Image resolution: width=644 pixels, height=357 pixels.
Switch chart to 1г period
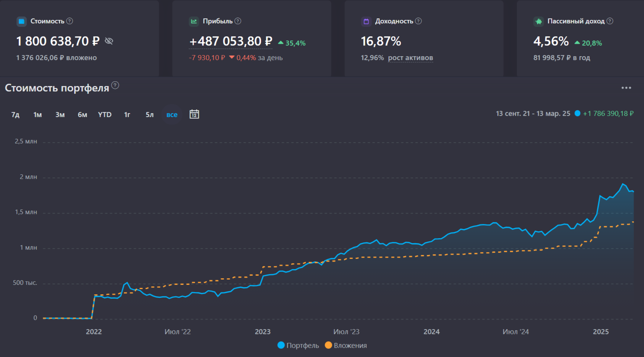tap(127, 115)
